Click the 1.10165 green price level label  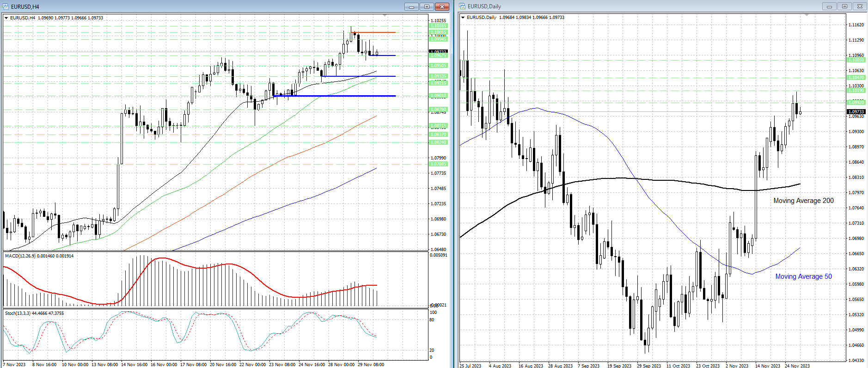[438, 26]
